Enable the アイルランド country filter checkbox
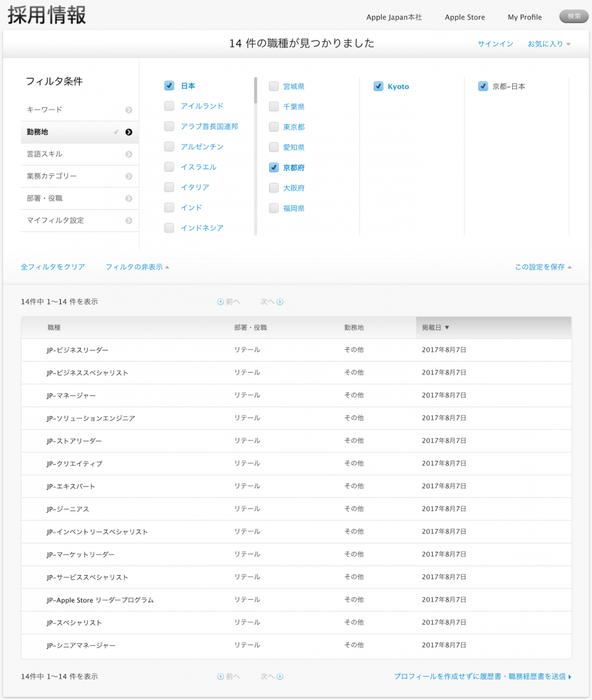The width and height of the screenshot is (592, 700). [x=169, y=106]
